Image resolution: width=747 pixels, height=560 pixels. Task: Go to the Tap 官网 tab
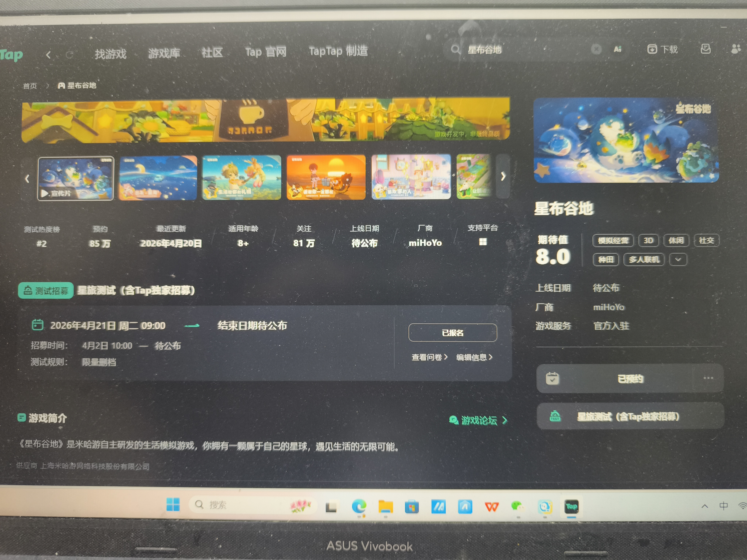coord(266,52)
